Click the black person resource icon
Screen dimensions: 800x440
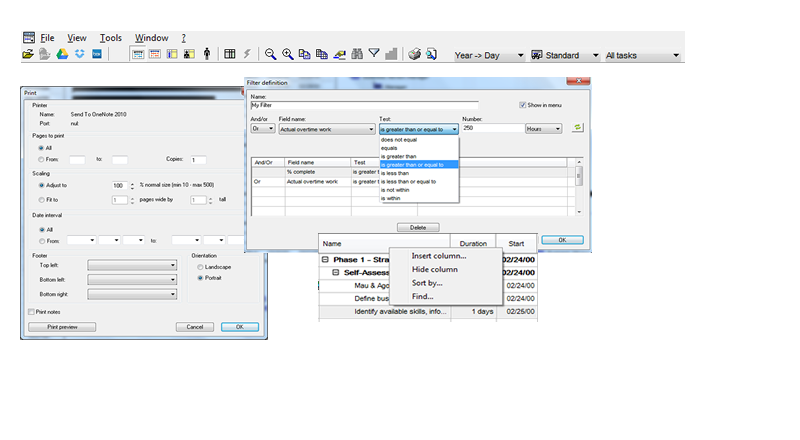pyautogui.click(x=207, y=54)
